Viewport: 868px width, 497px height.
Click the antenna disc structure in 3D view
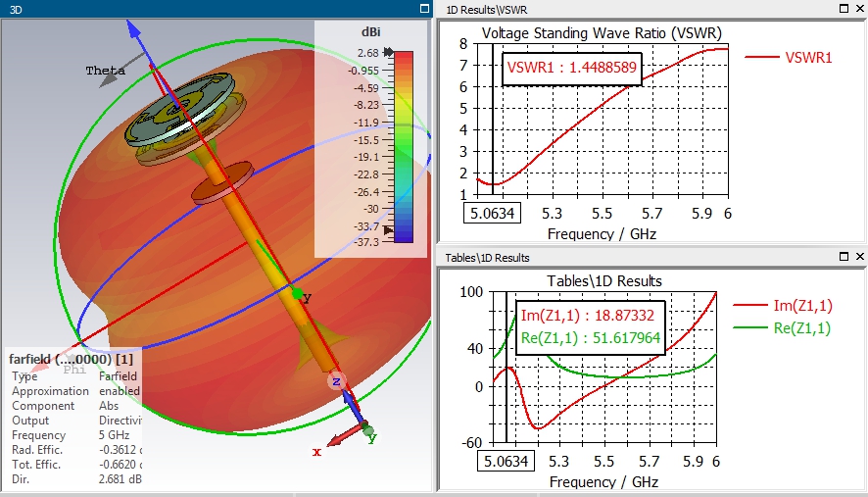pyautogui.click(x=178, y=108)
